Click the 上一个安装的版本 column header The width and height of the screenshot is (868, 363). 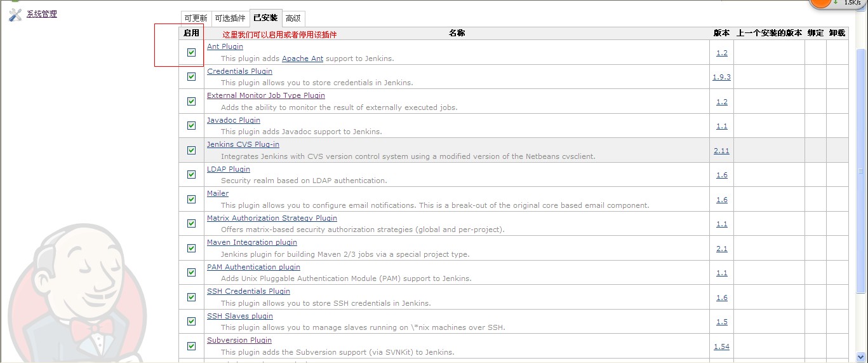[769, 33]
